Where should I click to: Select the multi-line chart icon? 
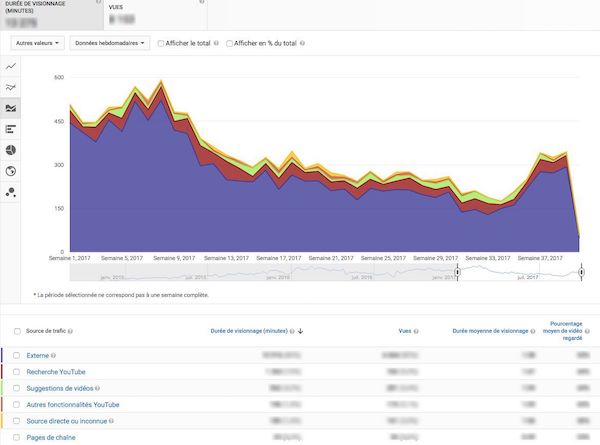click(11, 87)
